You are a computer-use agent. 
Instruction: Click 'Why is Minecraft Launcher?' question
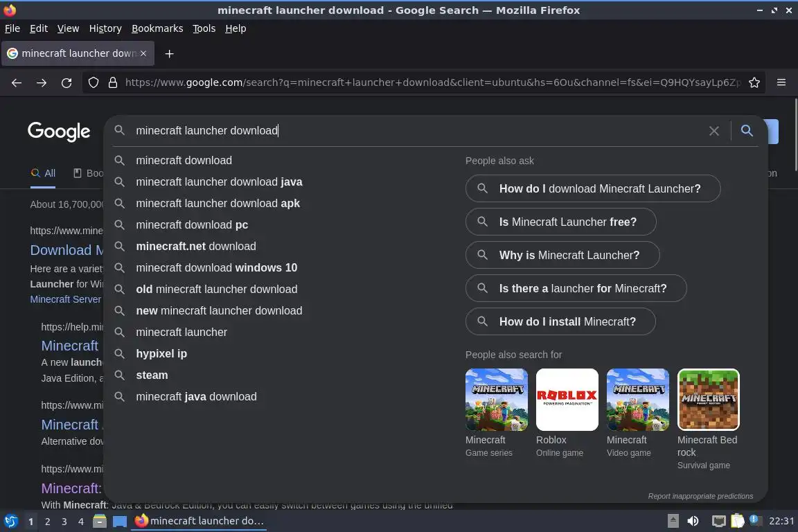[x=562, y=255]
